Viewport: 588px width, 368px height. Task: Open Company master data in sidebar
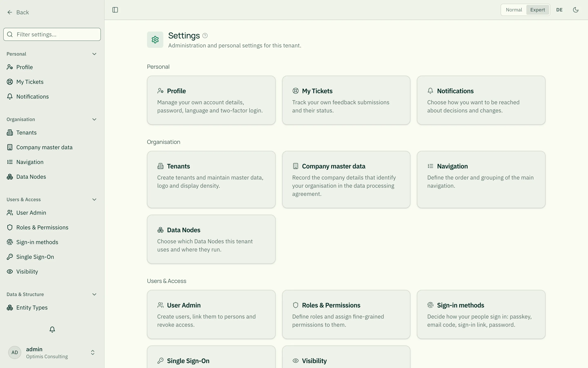[x=52, y=147]
